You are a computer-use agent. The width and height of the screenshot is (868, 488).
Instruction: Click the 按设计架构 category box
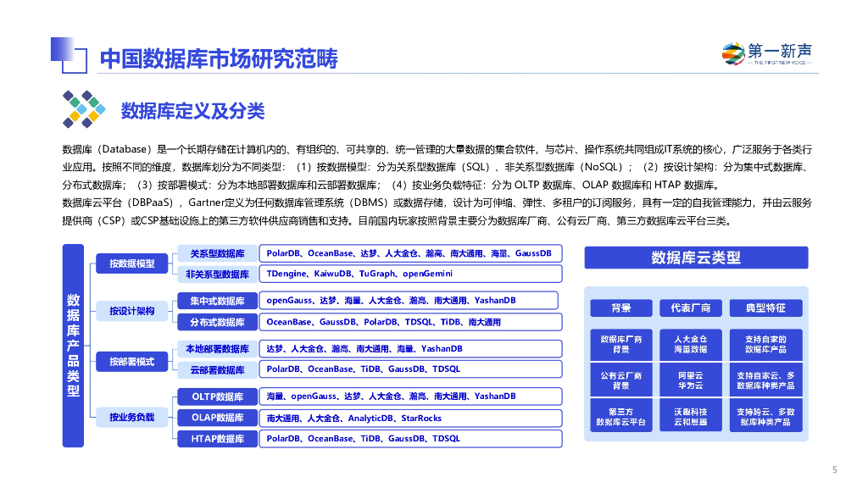131,311
